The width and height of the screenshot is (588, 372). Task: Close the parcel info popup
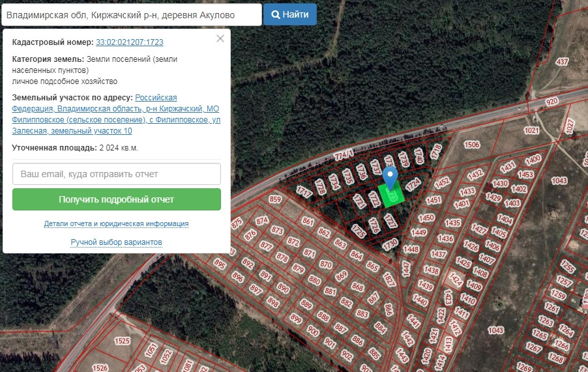tap(220, 38)
